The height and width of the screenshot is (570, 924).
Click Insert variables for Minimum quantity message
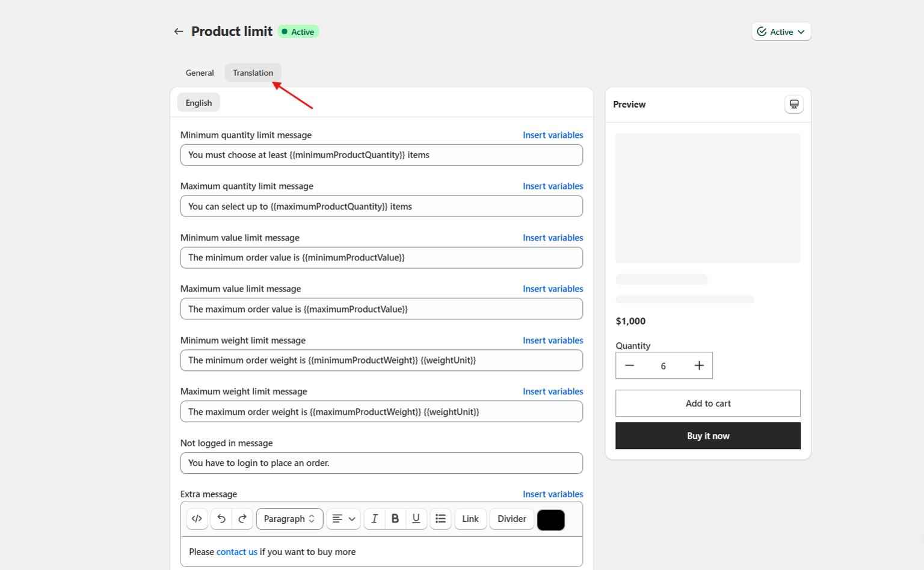[x=552, y=135]
